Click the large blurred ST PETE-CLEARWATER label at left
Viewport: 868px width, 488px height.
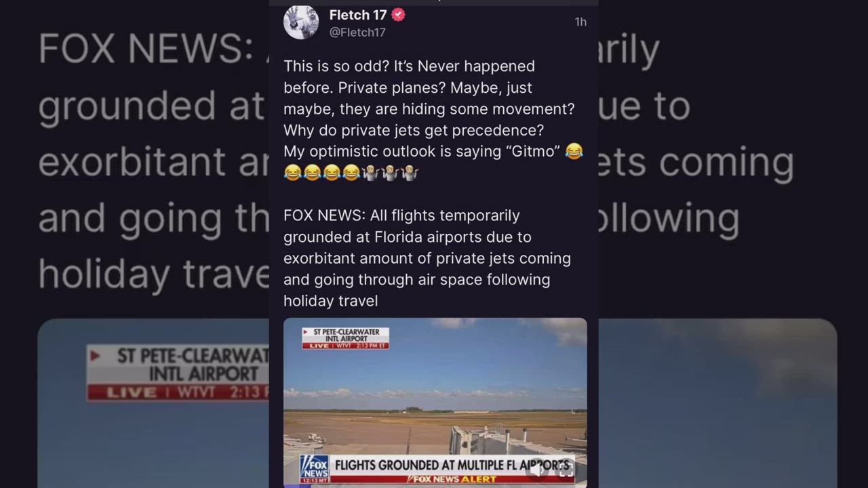(x=178, y=372)
